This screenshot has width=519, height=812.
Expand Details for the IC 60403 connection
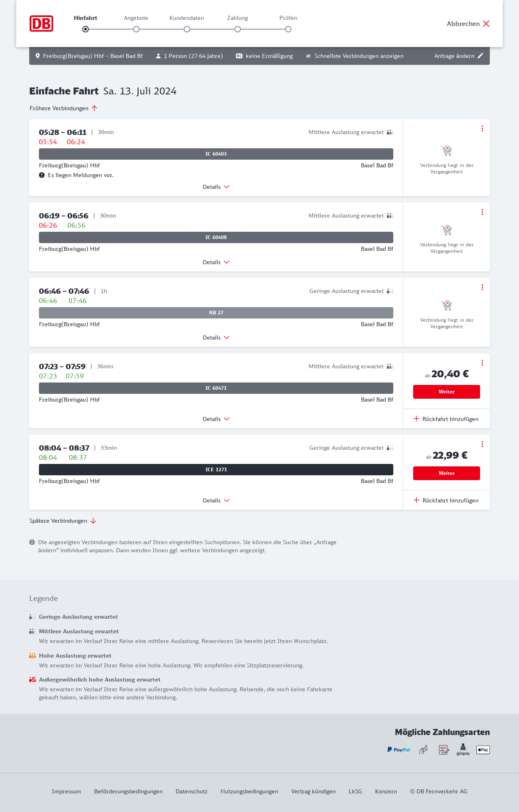pos(216,187)
